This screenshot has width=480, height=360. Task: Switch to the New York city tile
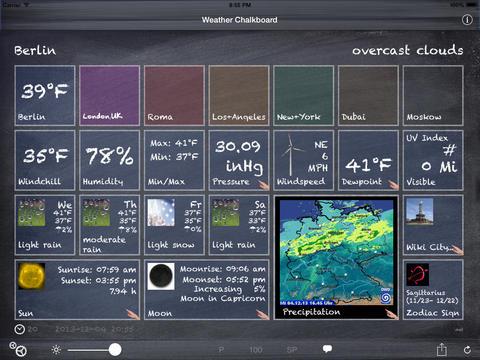[303, 95]
